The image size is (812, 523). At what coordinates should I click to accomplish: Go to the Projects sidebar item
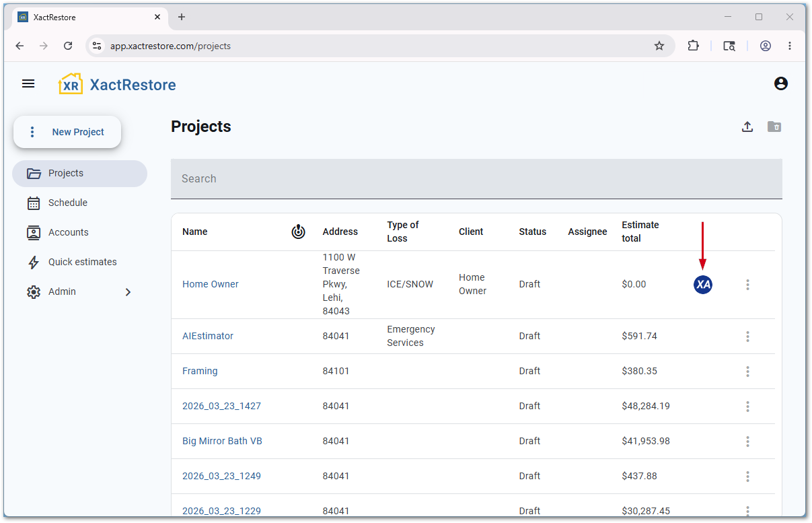coord(79,174)
